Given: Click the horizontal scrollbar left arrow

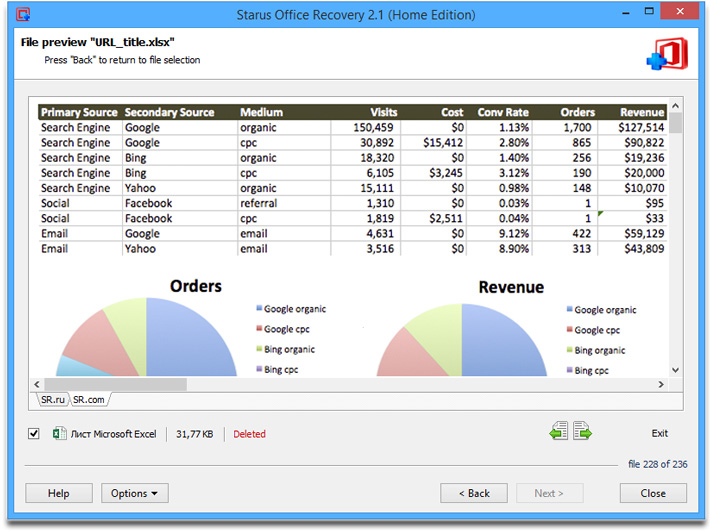Looking at the screenshot, I should coord(37,384).
